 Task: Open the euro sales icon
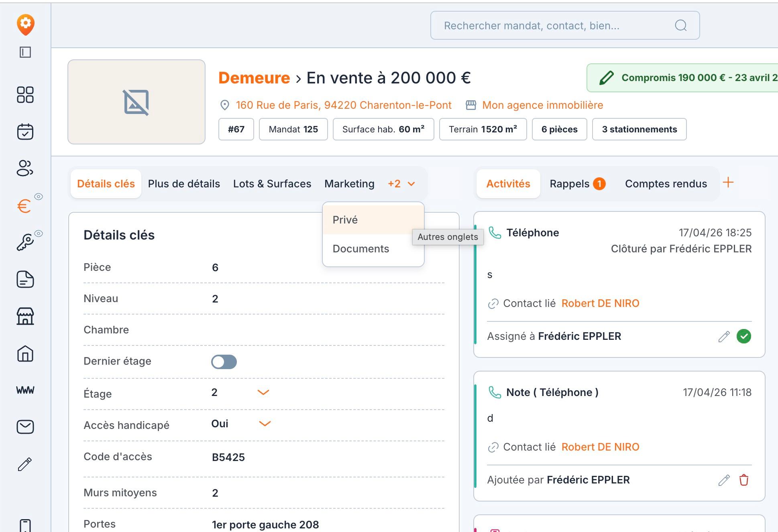click(24, 206)
